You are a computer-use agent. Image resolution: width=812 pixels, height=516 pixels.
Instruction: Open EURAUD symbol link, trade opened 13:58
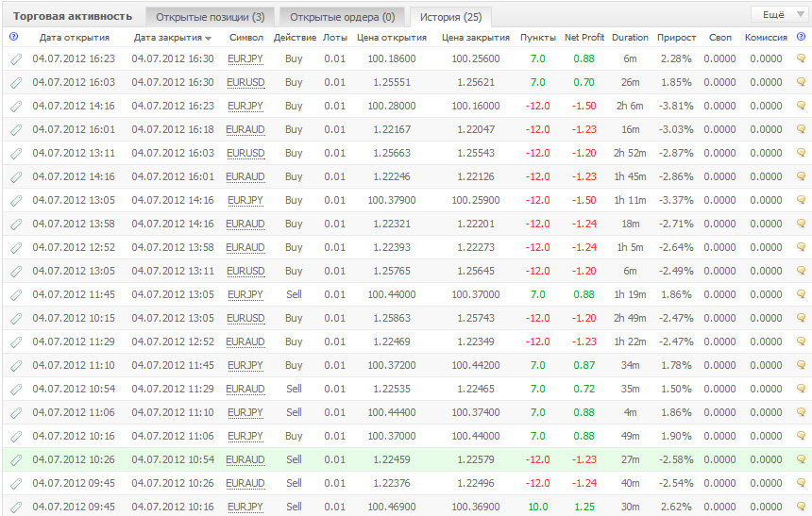tap(245, 225)
